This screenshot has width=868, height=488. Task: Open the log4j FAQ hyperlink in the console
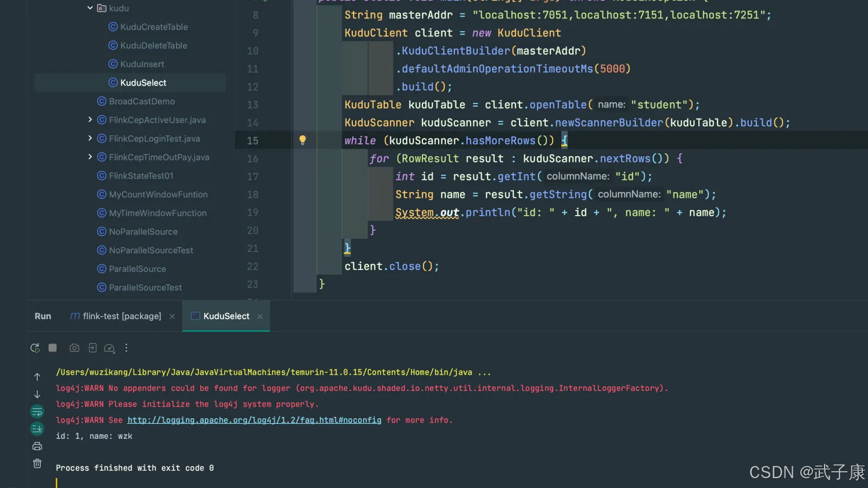click(x=254, y=420)
